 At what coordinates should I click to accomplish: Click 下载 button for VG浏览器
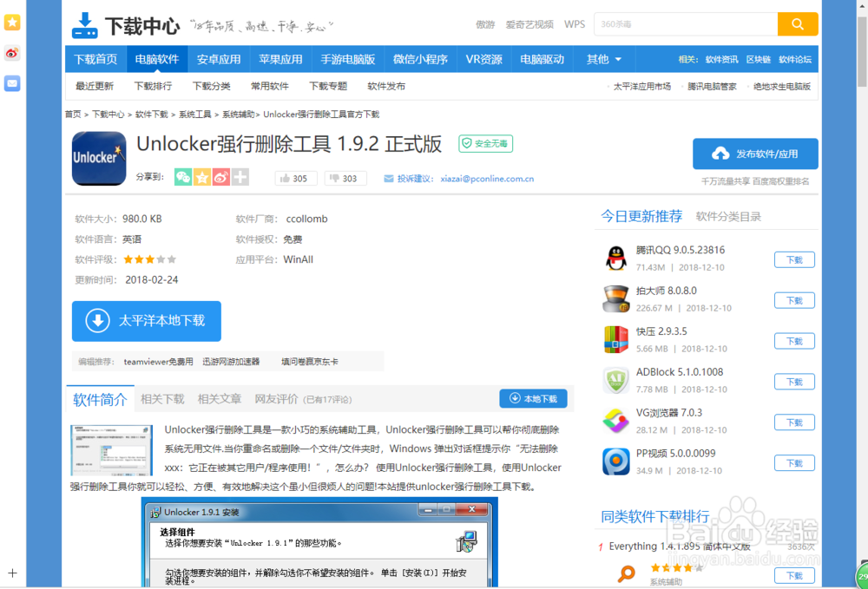[x=794, y=422]
